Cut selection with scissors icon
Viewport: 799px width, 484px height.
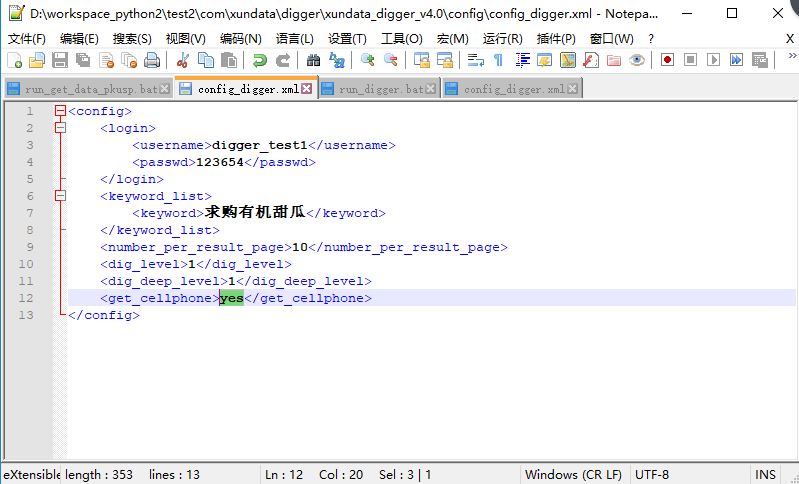coord(182,60)
